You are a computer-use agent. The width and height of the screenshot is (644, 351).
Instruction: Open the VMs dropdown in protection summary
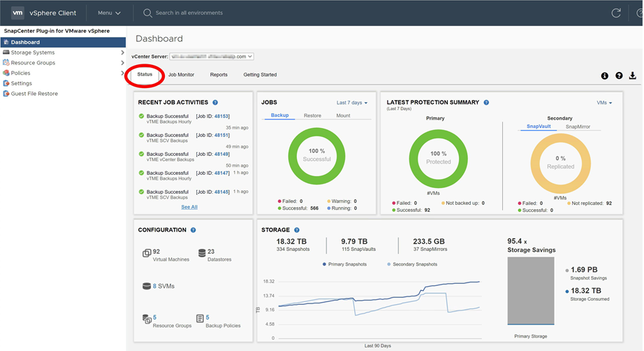click(604, 103)
